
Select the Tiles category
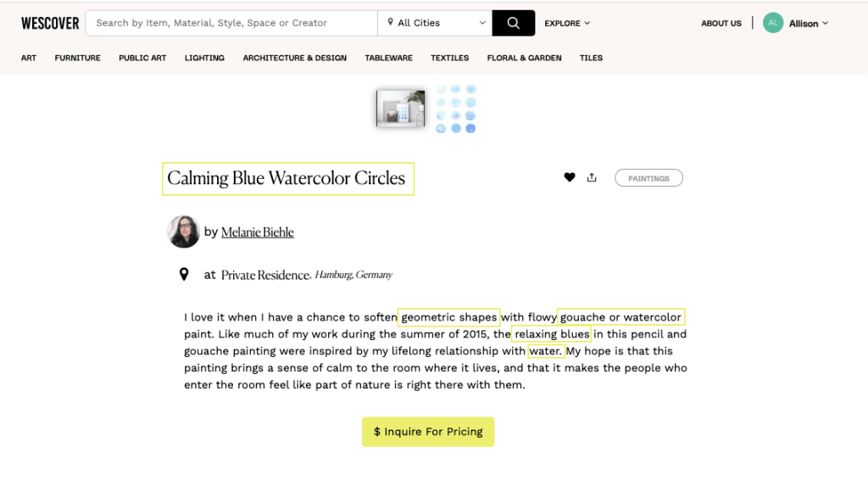tap(591, 58)
